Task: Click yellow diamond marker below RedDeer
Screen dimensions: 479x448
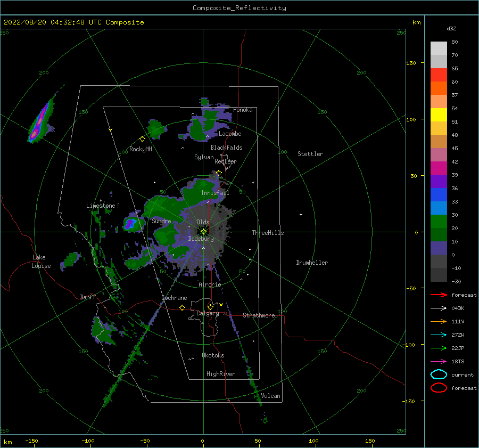Action: pos(219,173)
